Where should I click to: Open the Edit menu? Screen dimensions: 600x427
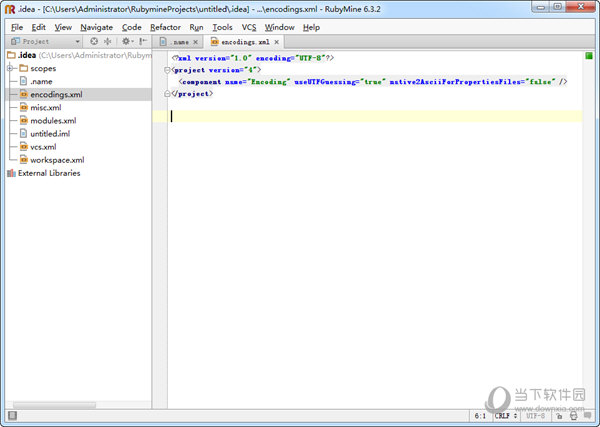(x=38, y=28)
